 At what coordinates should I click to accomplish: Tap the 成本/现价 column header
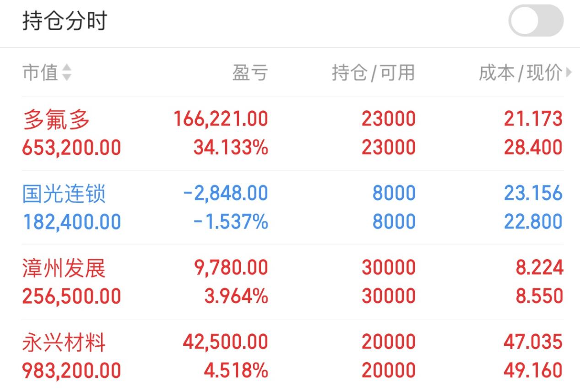[521, 73]
